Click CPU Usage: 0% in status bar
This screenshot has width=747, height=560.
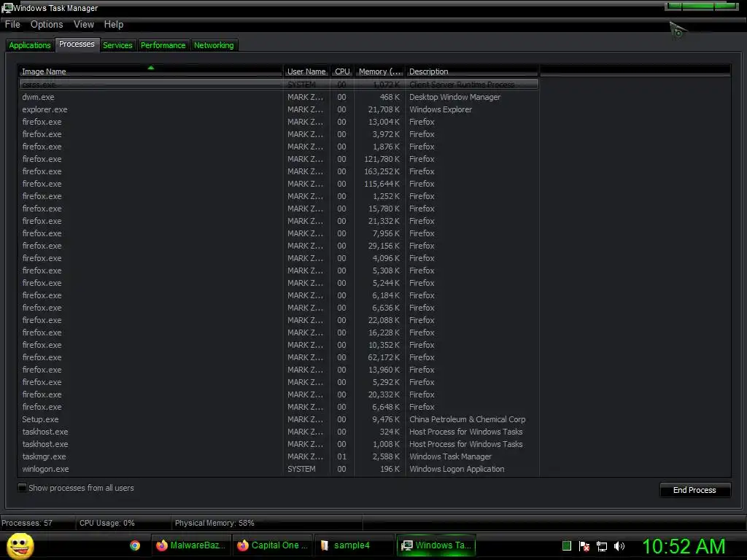(107, 523)
